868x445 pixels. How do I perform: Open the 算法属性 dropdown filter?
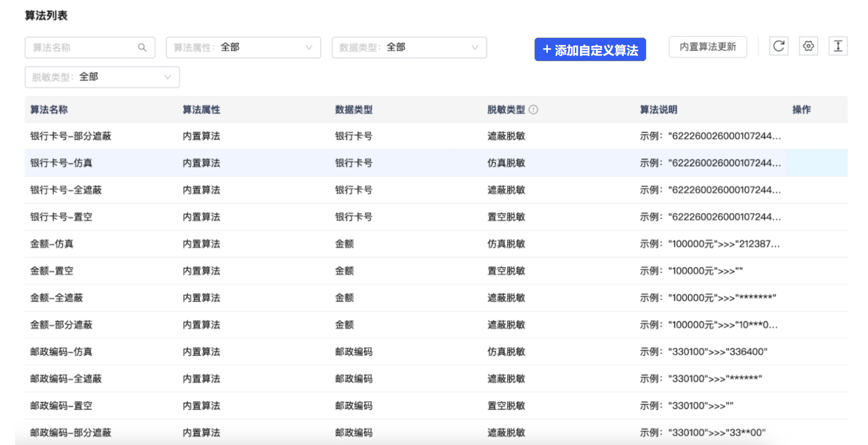tap(244, 48)
